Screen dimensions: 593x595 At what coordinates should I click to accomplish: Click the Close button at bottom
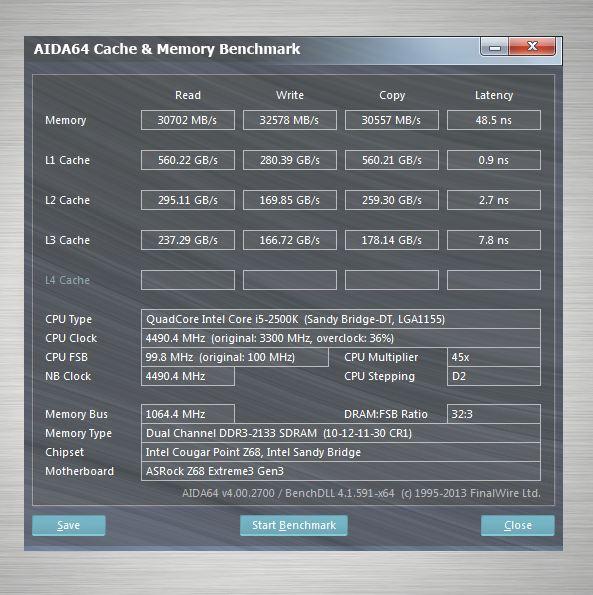tap(517, 525)
